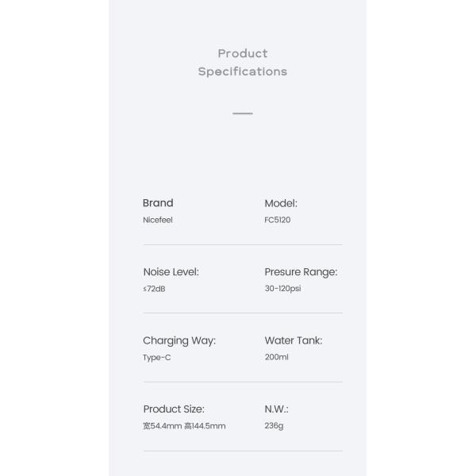Select the Presure Range label

pos(301,271)
